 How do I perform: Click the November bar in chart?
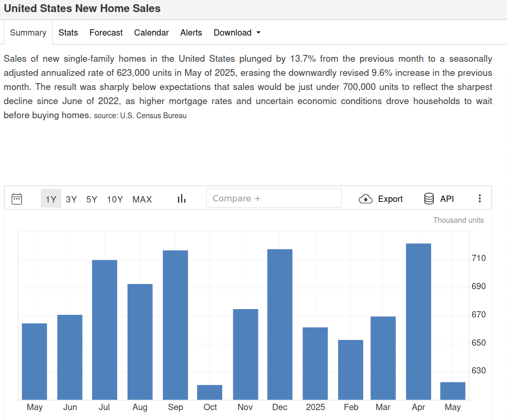point(245,355)
